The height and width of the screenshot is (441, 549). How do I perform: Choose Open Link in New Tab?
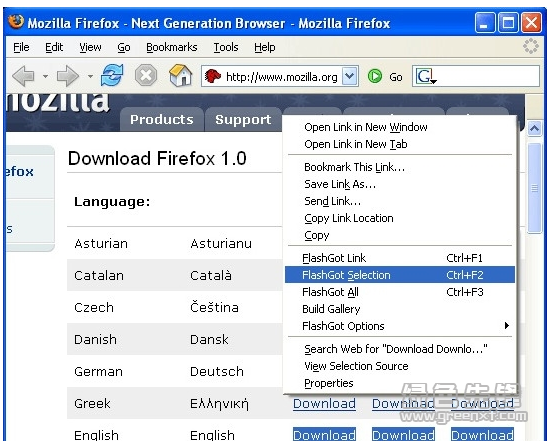click(x=400, y=144)
